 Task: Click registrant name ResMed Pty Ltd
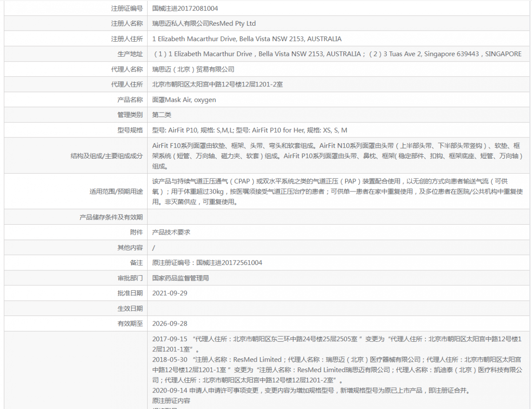(204, 23)
